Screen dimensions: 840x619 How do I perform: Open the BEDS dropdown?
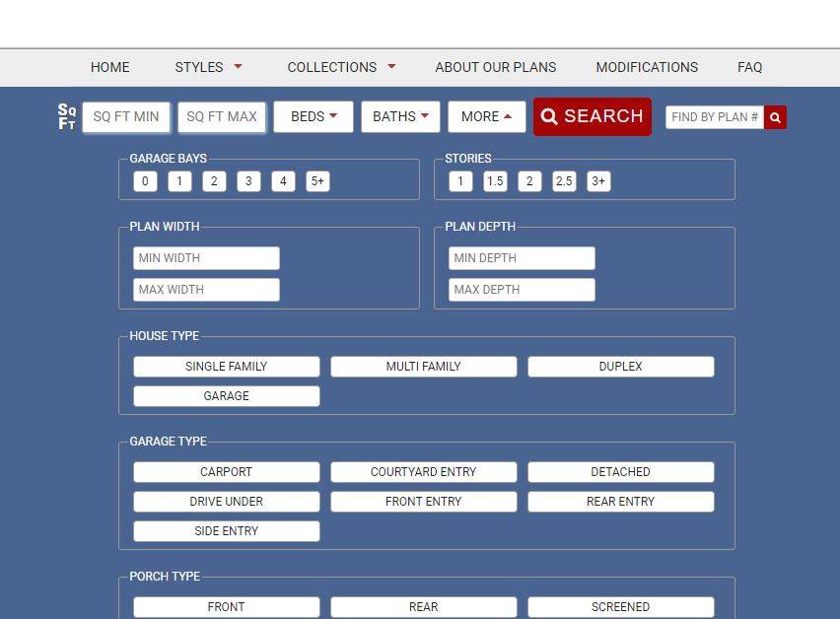pyautogui.click(x=314, y=116)
